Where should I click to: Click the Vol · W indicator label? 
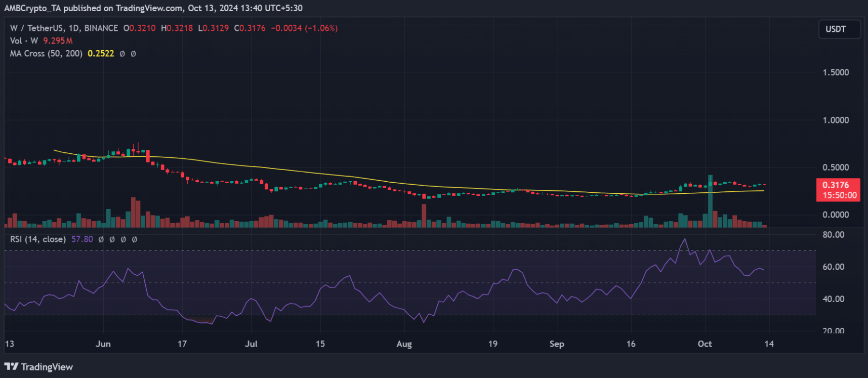[24, 41]
